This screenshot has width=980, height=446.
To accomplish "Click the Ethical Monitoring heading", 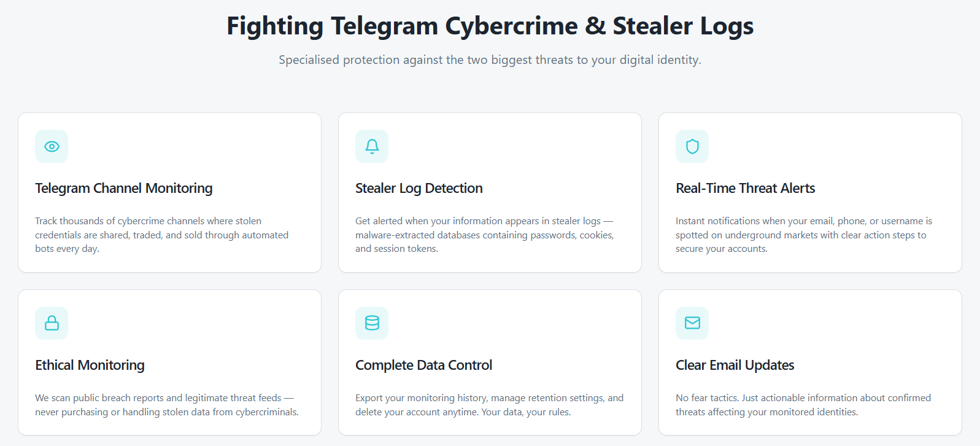I will 90,365.
